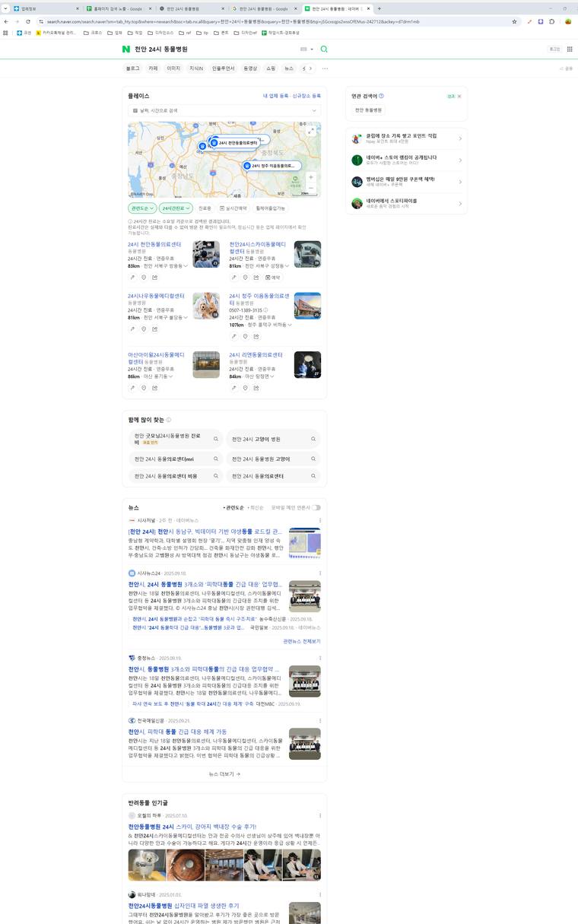The image size is (578, 924).
Task: Open photo thumbnail of 24시 청주 이음동물의료센터
Action: click(x=307, y=306)
